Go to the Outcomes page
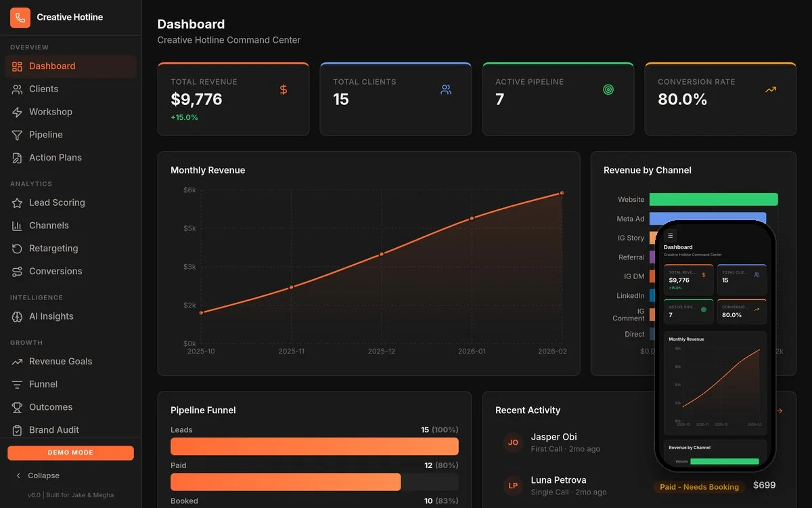This screenshot has width=812, height=508. 71,407
